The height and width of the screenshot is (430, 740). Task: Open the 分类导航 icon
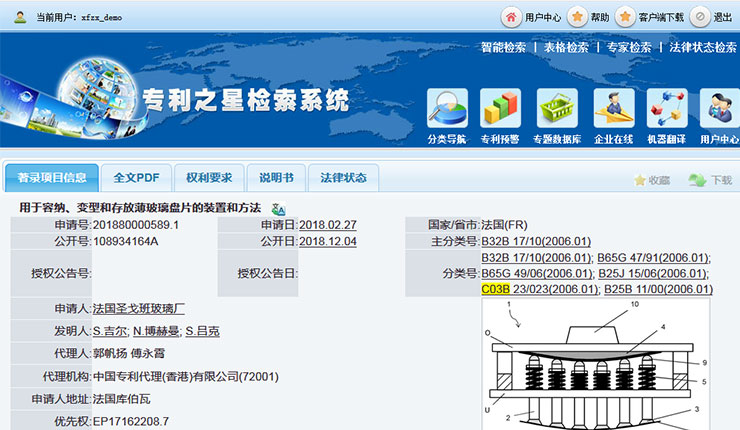pyautogui.click(x=446, y=109)
